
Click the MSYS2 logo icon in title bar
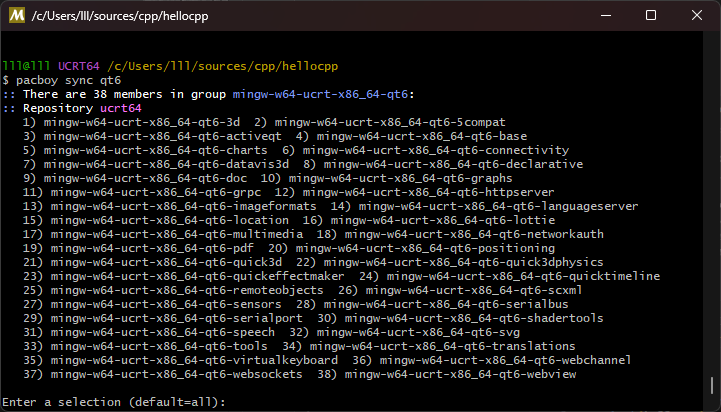click(x=17, y=16)
